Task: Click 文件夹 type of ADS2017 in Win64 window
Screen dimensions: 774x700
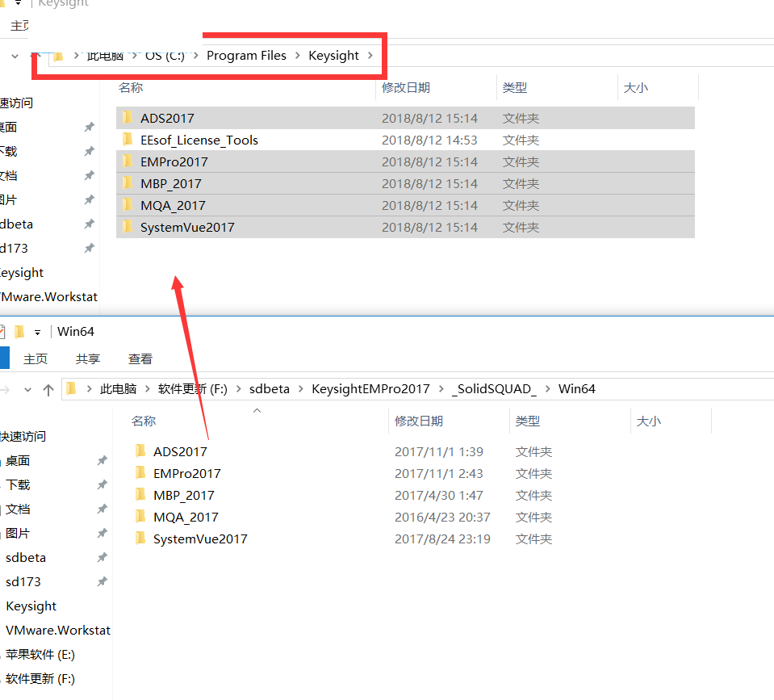Action: [533, 451]
